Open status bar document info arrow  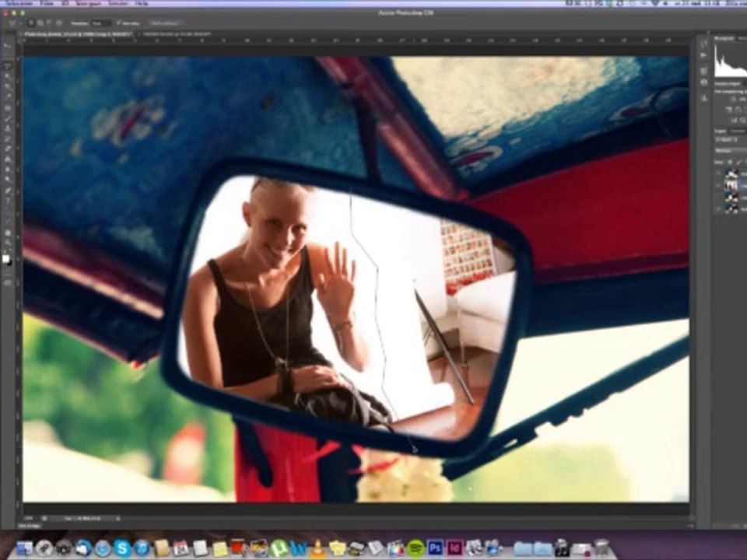(117, 519)
